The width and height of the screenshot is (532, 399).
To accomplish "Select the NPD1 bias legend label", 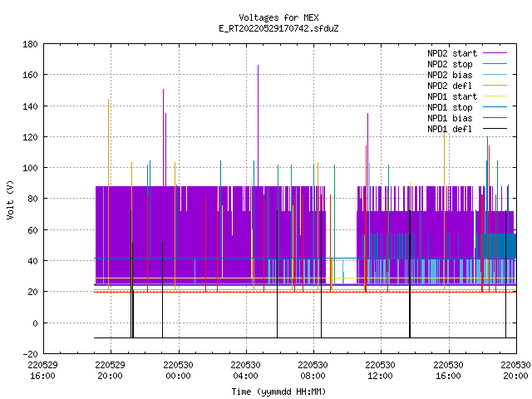I will pos(450,118).
